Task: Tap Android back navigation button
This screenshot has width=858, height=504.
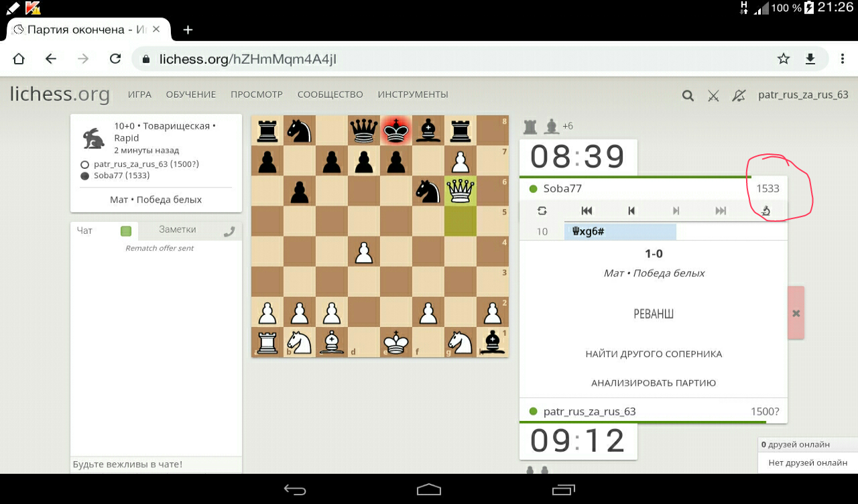Action: pos(295,489)
